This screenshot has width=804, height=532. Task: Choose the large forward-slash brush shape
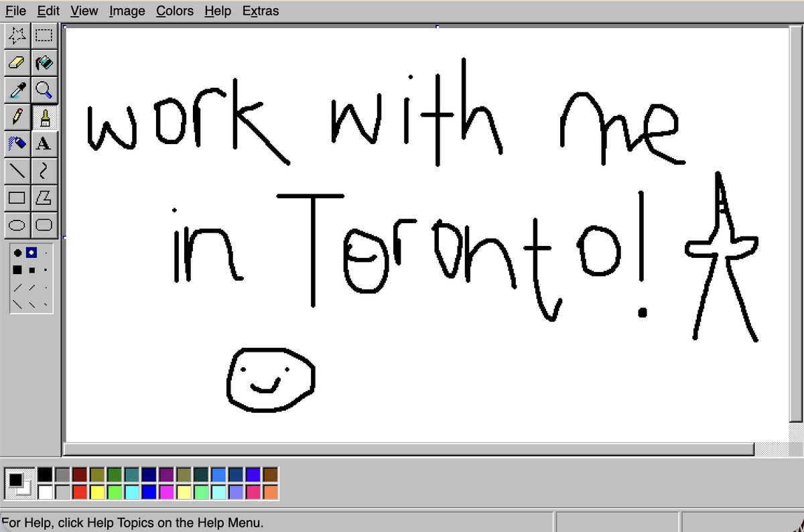point(16,289)
